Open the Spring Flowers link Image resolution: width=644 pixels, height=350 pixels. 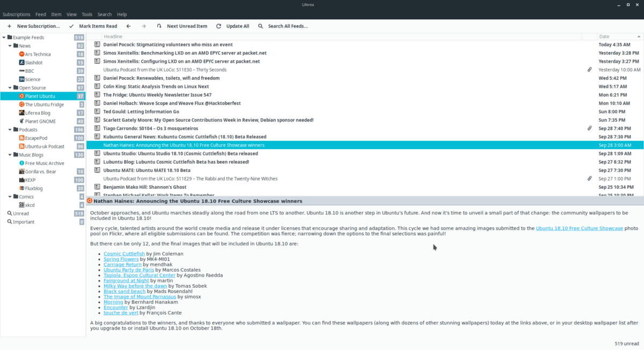[120, 259]
